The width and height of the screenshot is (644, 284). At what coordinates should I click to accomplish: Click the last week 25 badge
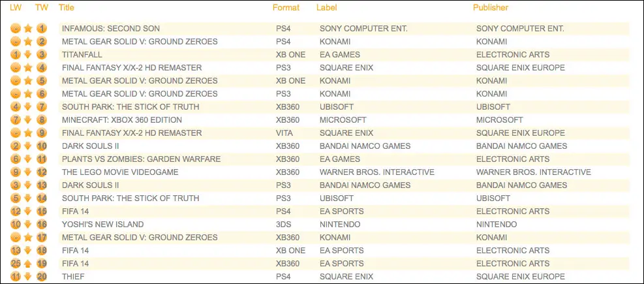16,264
